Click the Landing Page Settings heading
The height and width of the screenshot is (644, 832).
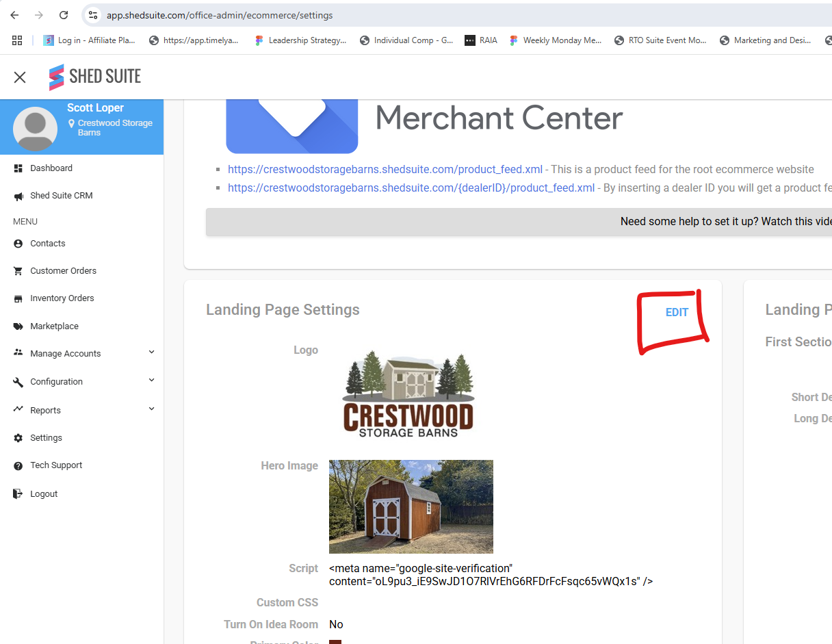(283, 309)
